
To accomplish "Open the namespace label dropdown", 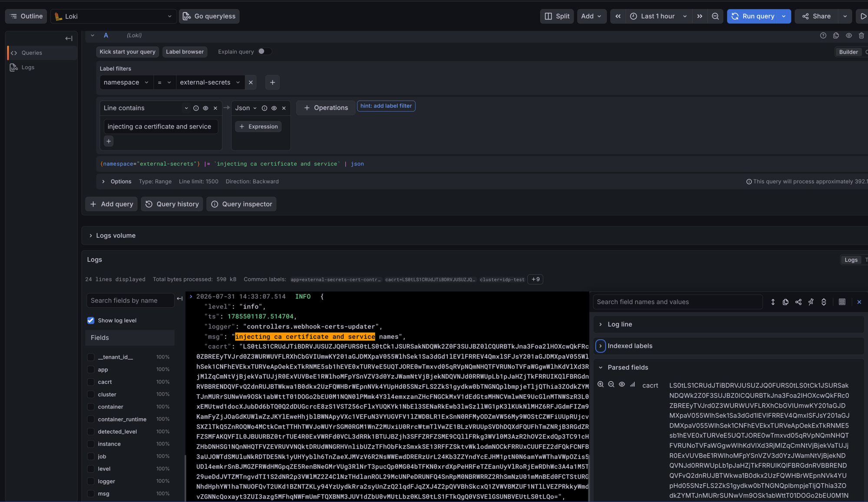I will [x=126, y=82].
